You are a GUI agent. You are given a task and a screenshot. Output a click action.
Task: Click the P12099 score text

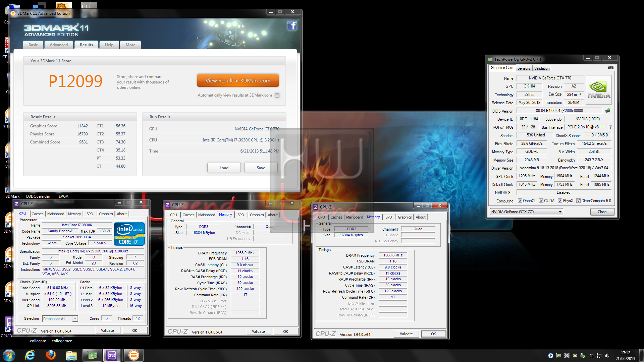click(75, 81)
